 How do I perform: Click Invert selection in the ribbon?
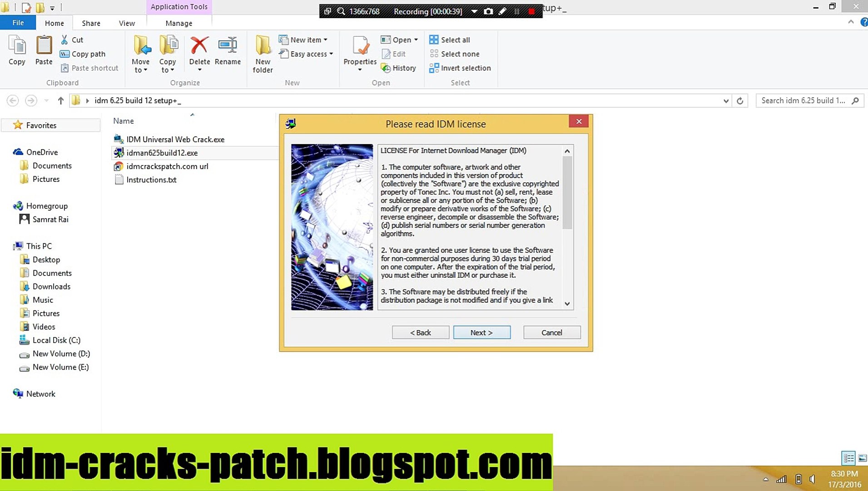coord(460,68)
